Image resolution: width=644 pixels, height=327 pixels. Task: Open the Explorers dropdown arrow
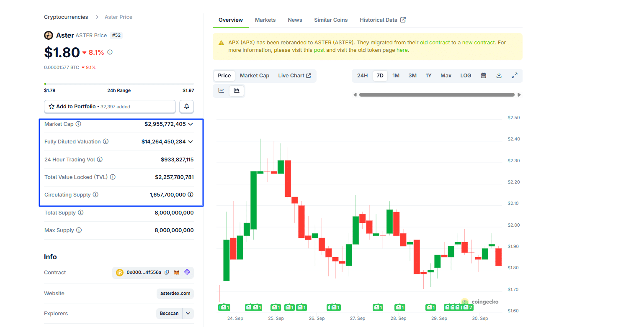pyautogui.click(x=188, y=313)
